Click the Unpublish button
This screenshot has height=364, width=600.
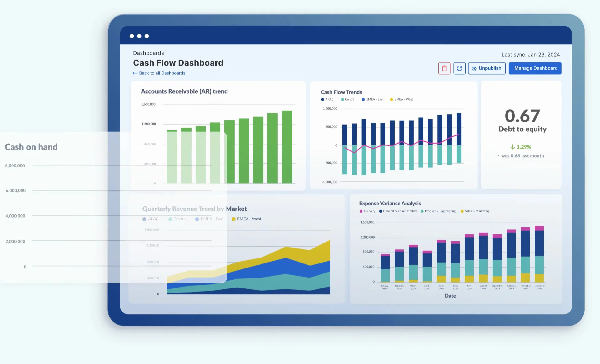[487, 68]
